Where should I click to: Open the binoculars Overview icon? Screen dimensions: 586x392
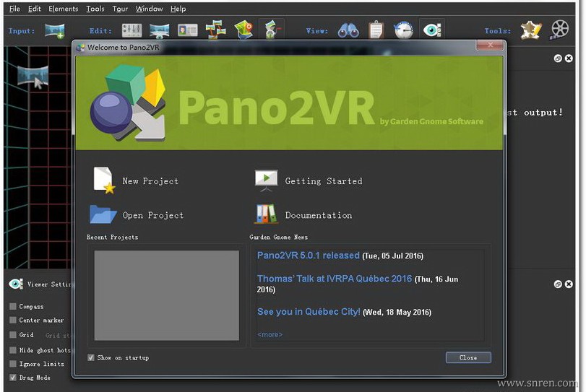pyautogui.click(x=348, y=30)
